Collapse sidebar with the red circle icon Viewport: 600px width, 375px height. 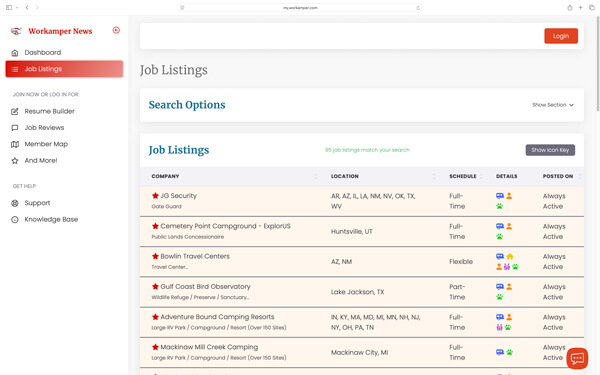click(x=116, y=30)
